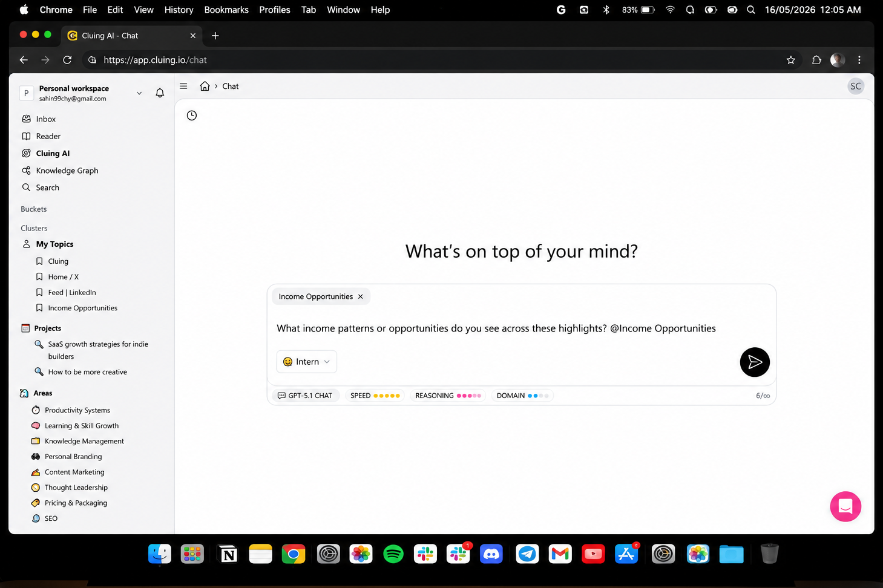Open the File menu
Image resolution: width=883 pixels, height=588 pixels.
[x=90, y=10]
